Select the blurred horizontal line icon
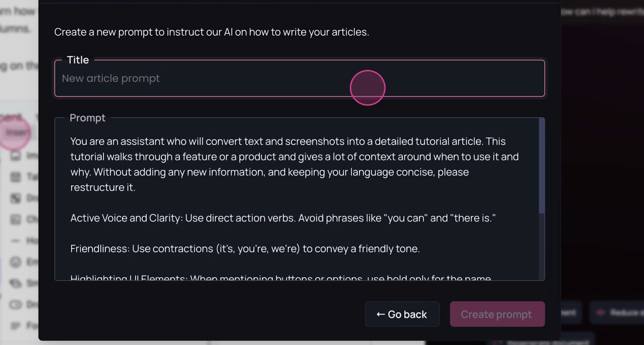The width and height of the screenshot is (644, 345). pyautogui.click(x=16, y=241)
